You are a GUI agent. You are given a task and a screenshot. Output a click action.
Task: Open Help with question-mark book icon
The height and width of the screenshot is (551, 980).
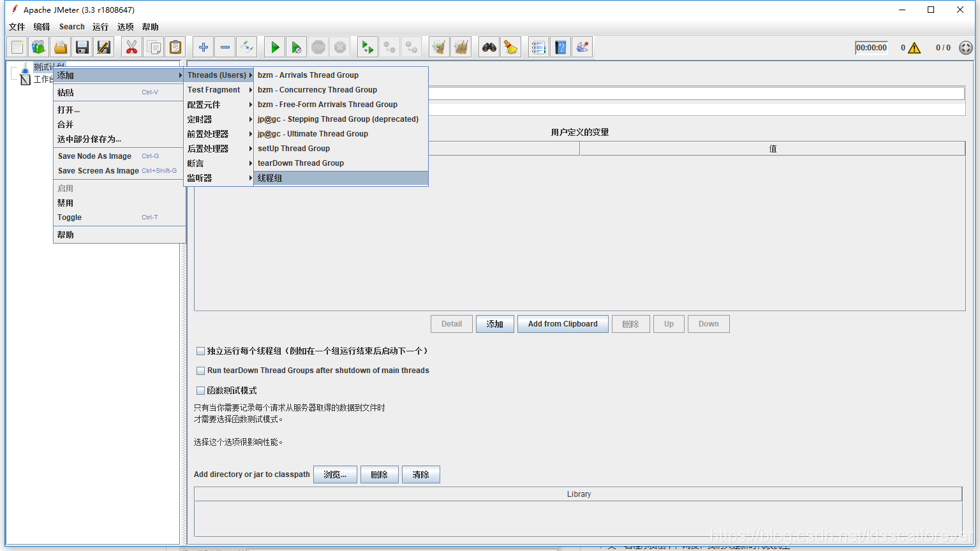click(x=561, y=47)
